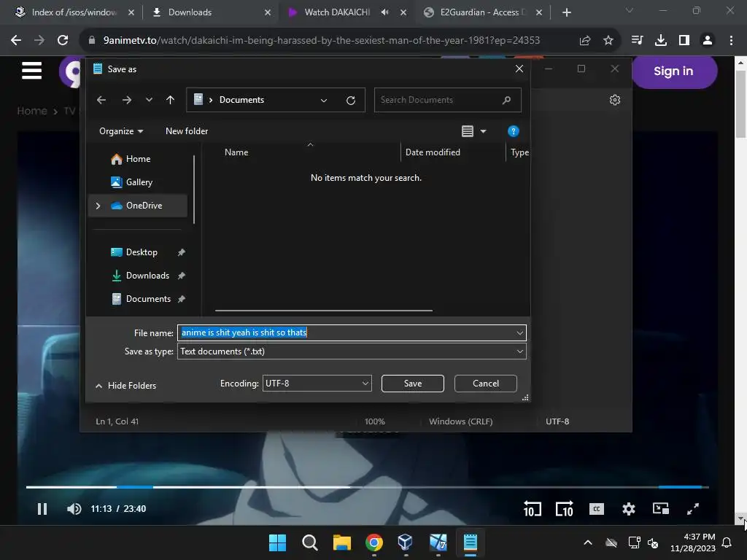Open view options dropdown arrow
Screen dimensions: 747x560
click(483, 131)
